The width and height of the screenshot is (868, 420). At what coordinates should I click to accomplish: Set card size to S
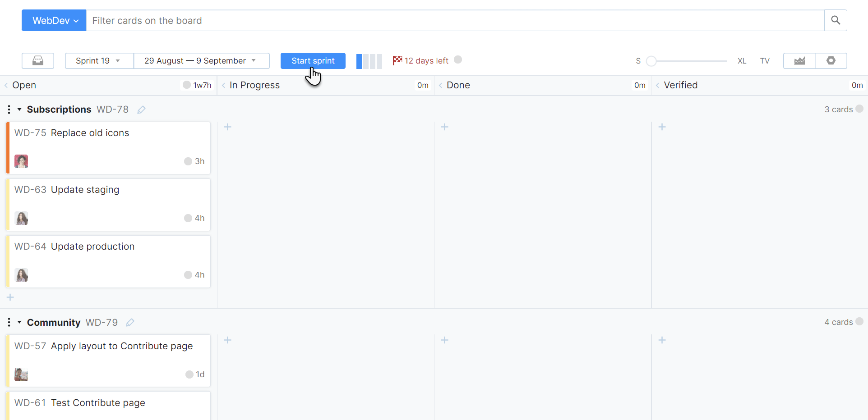[x=638, y=61]
